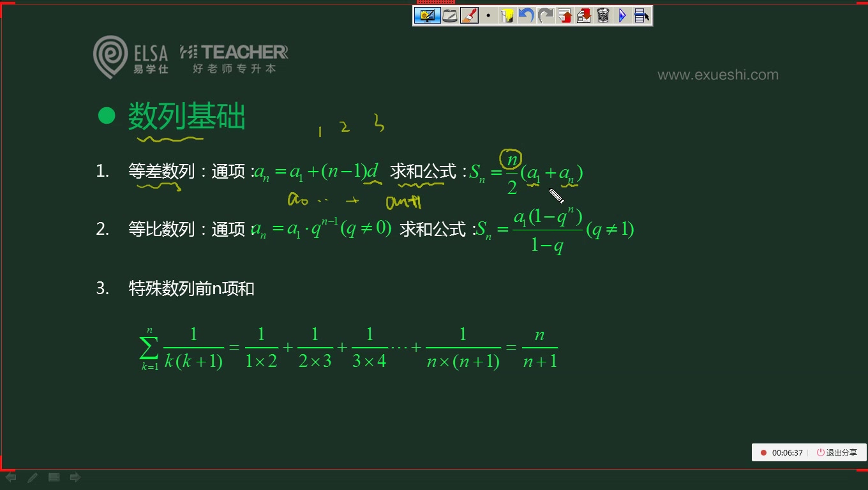This screenshot has width=868, height=490.
Task: Click the 等差数列 heading text
Action: point(161,171)
